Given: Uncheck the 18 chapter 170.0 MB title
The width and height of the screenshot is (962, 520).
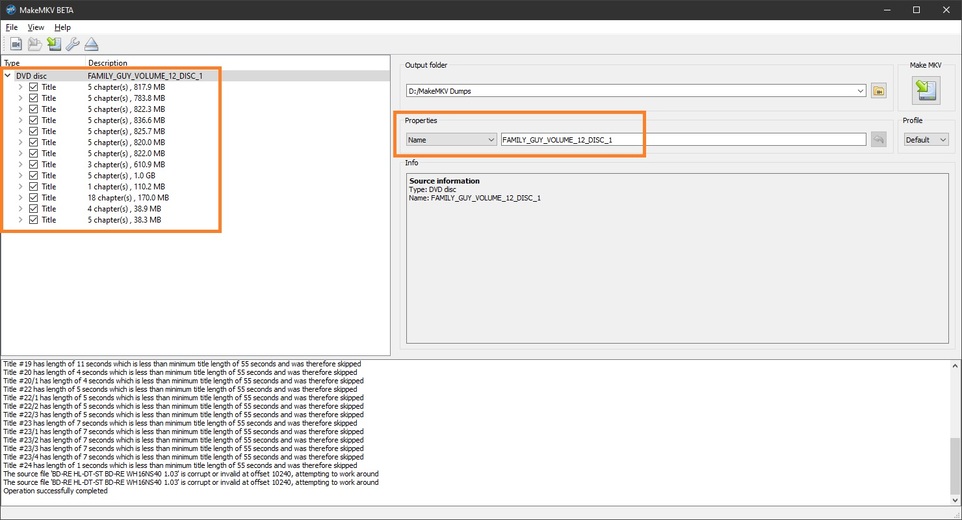Looking at the screenshot, I should click(33, 197).
